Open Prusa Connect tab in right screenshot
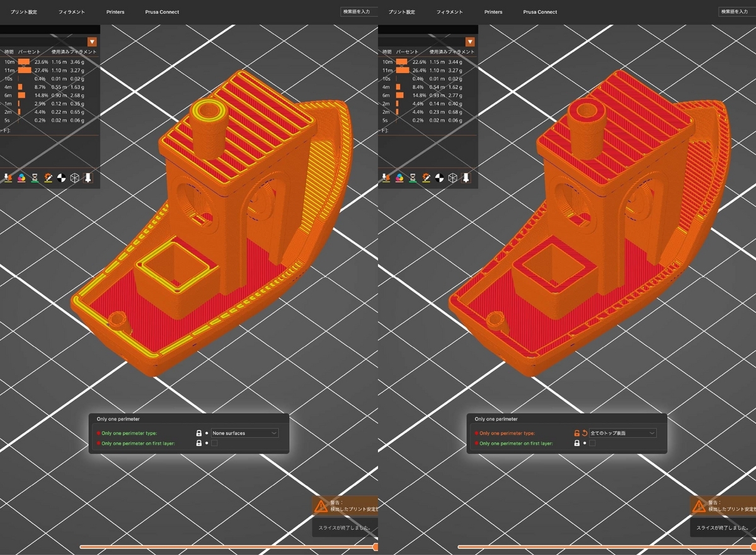 pos(540,12)
